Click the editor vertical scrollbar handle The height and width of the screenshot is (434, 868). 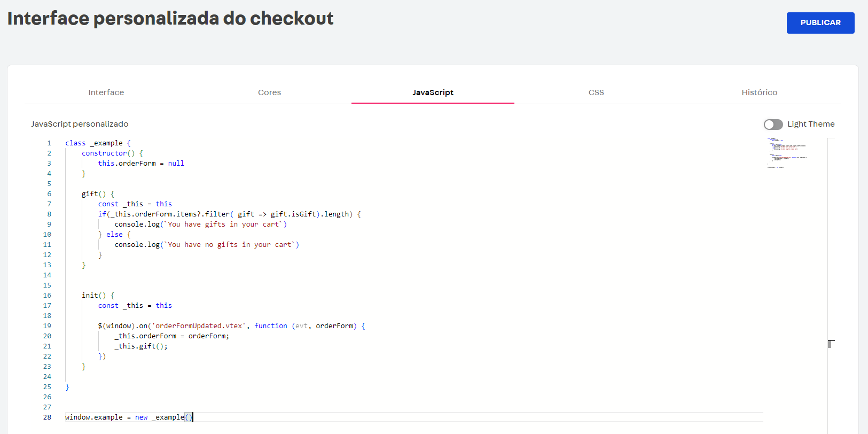click(x=831, y=344)
